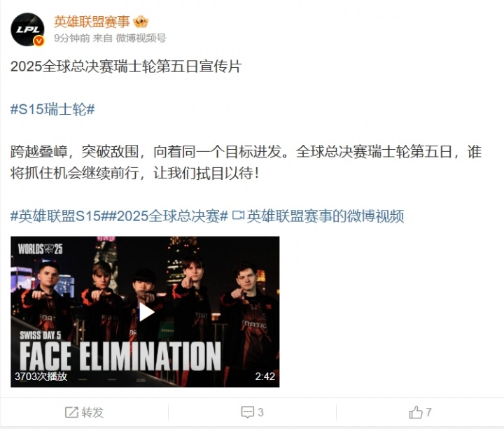The width and height of the screenshot is (504, 429).
Task: Click the 3703次播放 view count
Action: (x=41, y=377)
